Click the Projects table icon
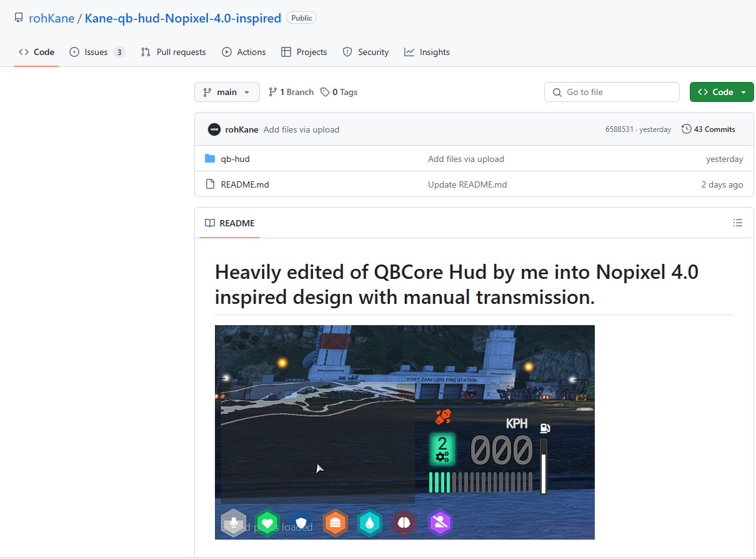This screenshot has width=756, height=559. click(286, 52)
